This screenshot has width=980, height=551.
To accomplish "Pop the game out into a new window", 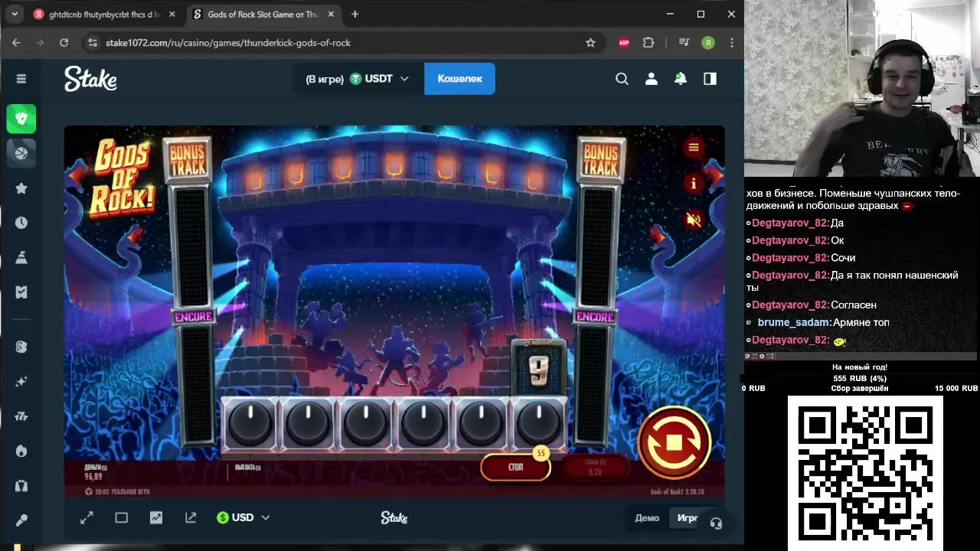I will (x=191, y=518).
